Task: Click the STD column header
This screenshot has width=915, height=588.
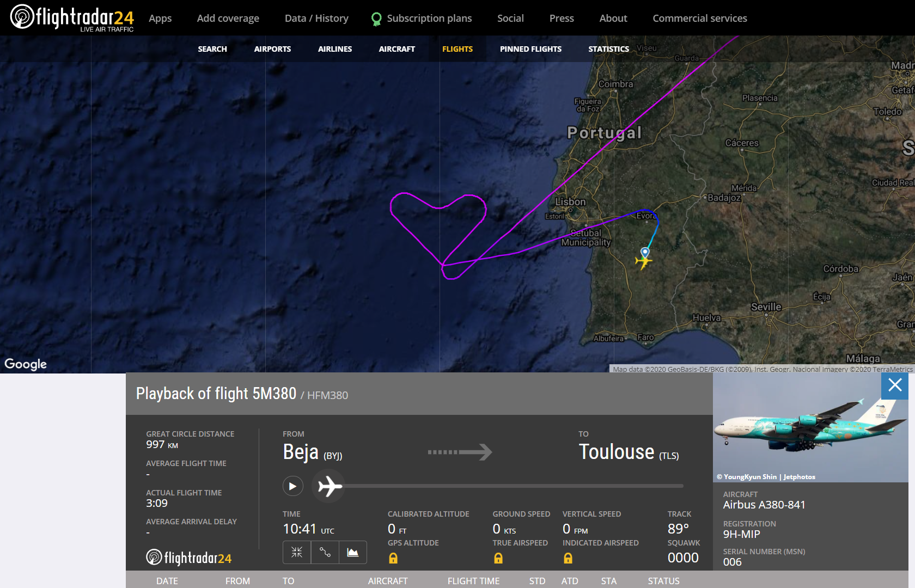Action: point(537,581)
